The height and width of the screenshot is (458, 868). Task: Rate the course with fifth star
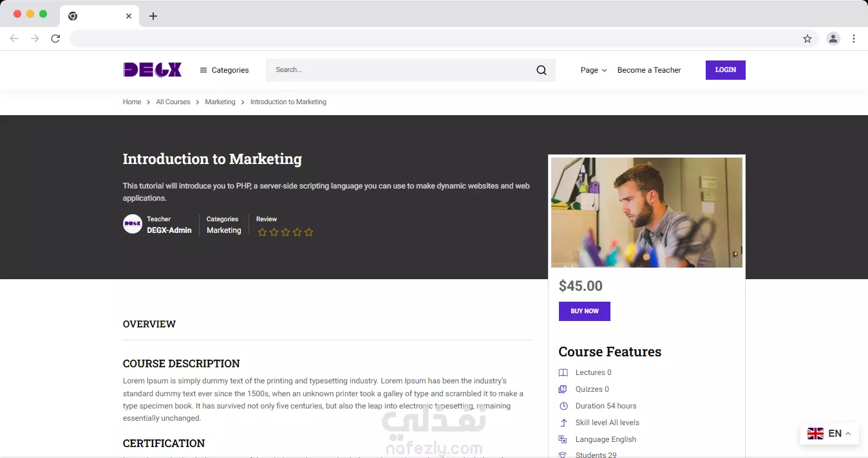pos(308,232)
